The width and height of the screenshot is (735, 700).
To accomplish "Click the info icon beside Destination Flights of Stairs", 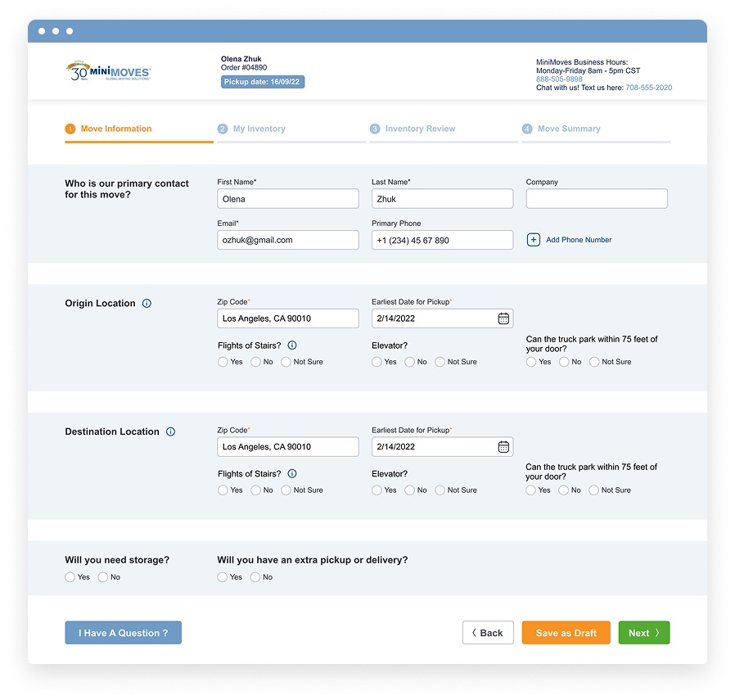I will coord(292,473).
